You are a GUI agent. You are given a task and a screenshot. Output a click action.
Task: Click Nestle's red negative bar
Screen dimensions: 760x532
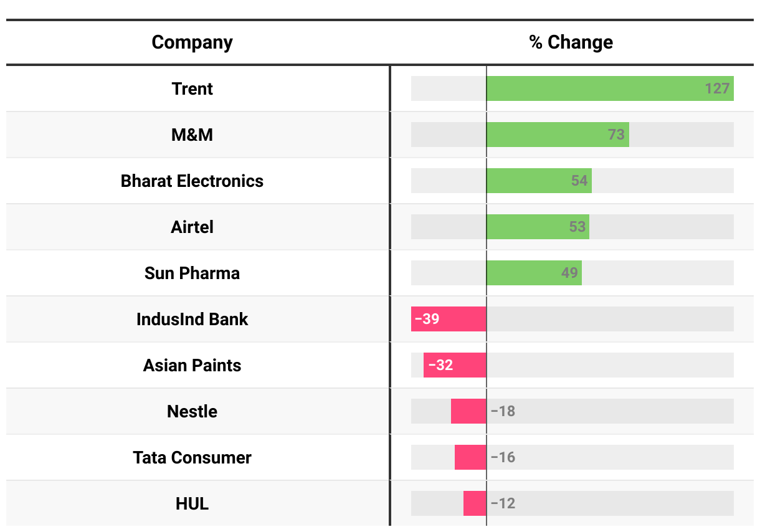coord(468,411)
